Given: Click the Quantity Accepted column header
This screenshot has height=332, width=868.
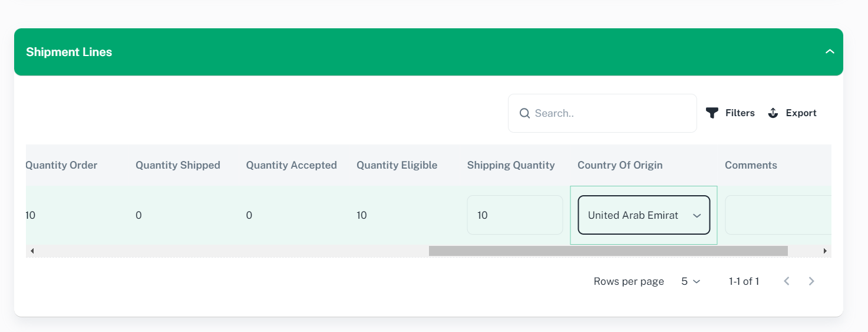Looking at the screenshot, I should [x=291, y=165].
